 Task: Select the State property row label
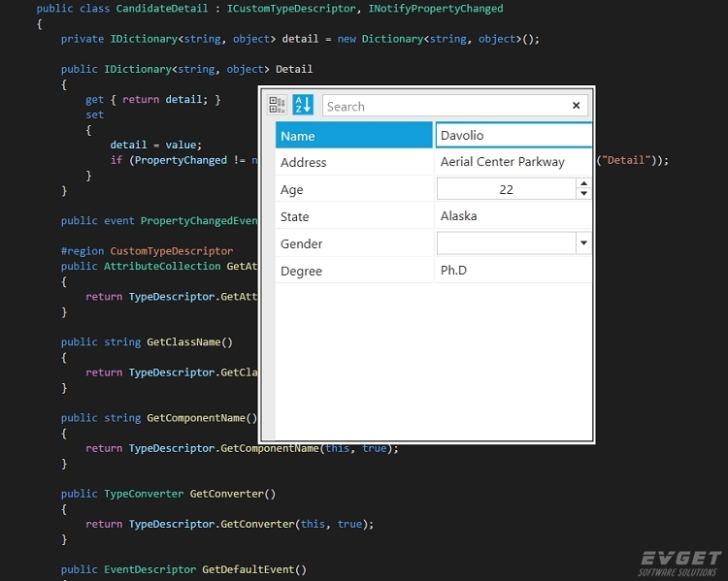coord(353,216)
